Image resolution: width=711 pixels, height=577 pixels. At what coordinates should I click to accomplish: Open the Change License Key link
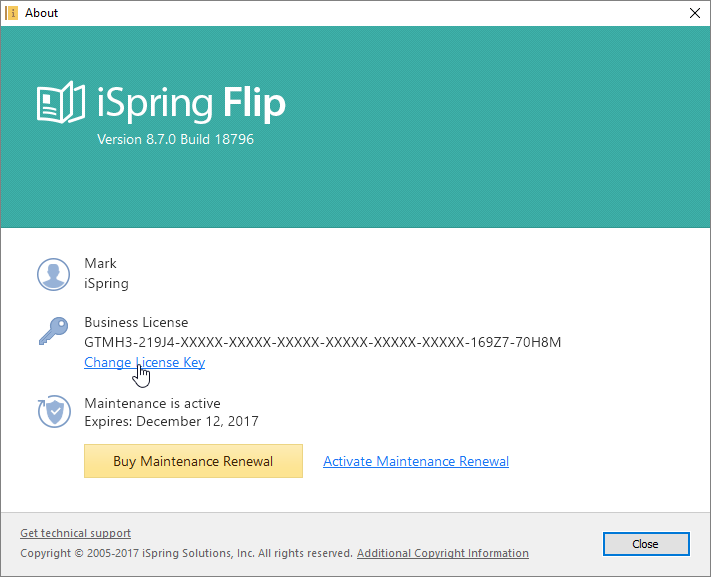[145, 362]
